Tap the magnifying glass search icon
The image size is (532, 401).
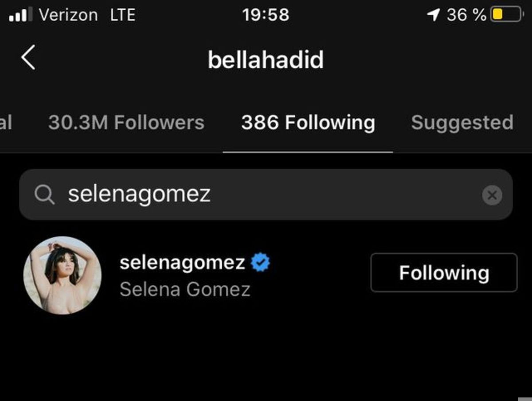click(44, 195)
